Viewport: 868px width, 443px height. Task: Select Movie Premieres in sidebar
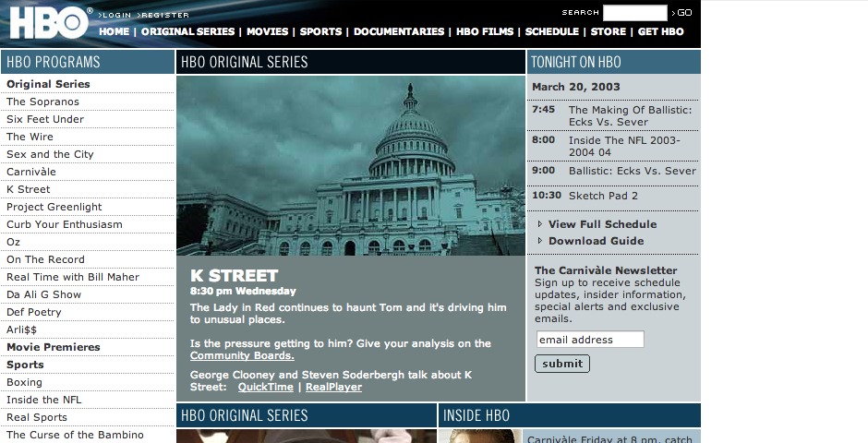[54, 347]
